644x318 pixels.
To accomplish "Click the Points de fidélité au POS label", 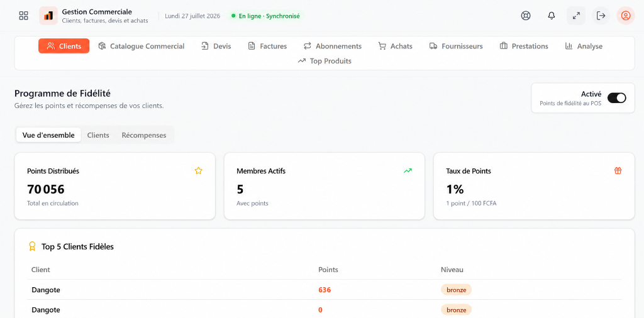I will (x=570, y=104).
